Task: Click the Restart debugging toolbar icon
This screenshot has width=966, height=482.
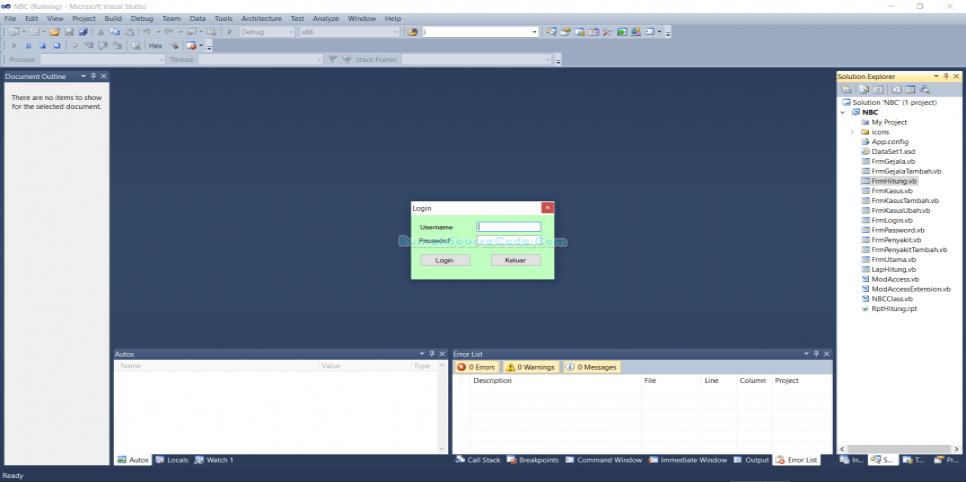Action: tap(57, 46)
